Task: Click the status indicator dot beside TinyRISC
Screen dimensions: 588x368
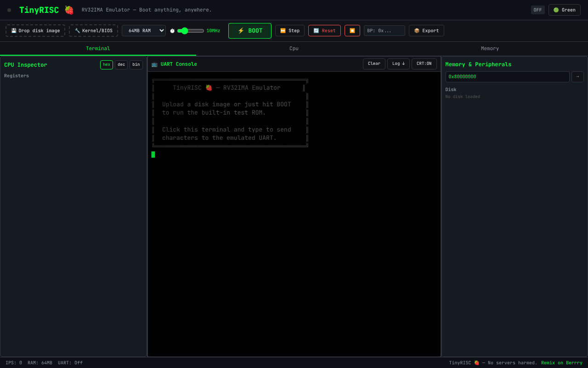Action: tap(9, 10)
